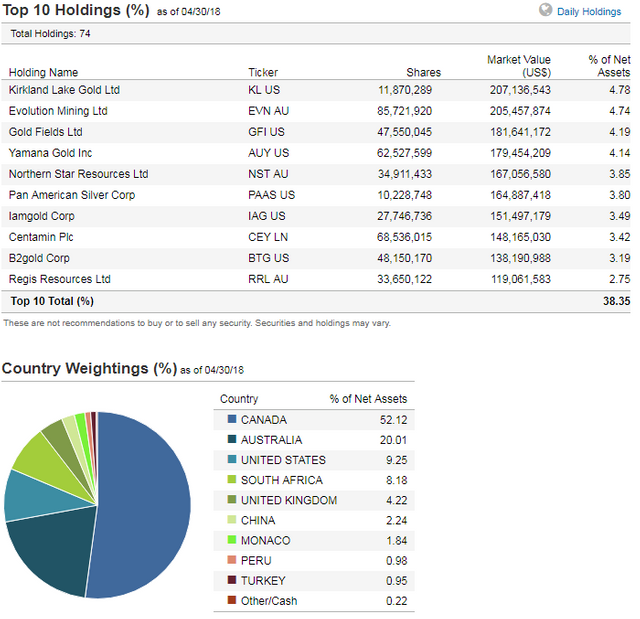This screenshot has width=640, height=619.
Task: Click the globe icon beside Daily Holdings
Action: click(x=545, y=9)
